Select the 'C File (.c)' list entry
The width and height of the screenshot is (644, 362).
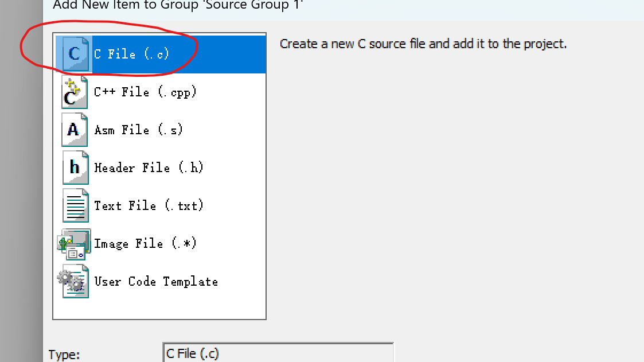click(161, 55)
